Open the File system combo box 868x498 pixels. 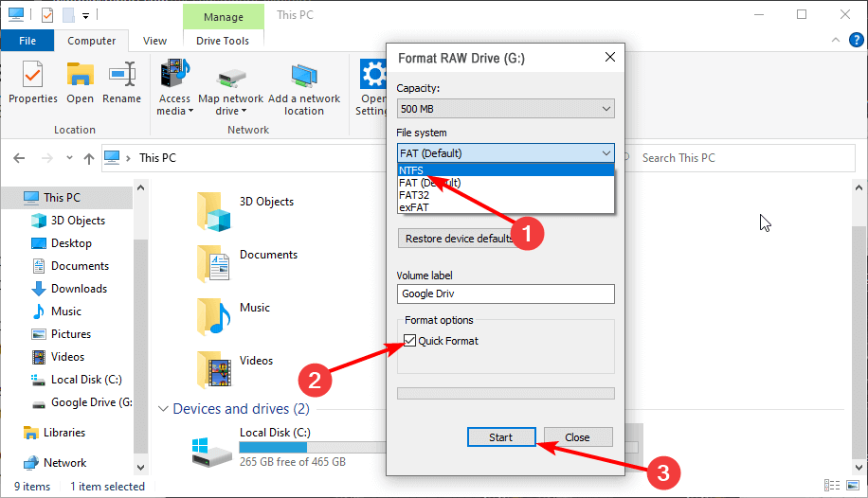coord(505,152)
